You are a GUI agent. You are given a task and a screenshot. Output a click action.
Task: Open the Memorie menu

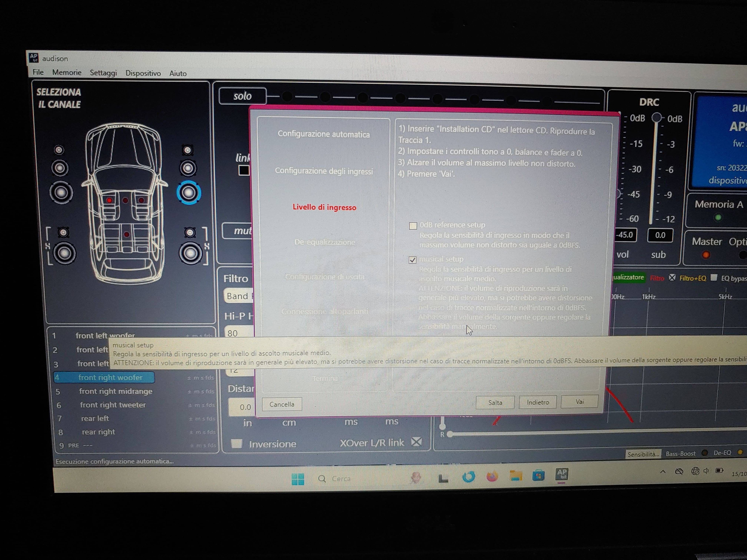point(67,73)
